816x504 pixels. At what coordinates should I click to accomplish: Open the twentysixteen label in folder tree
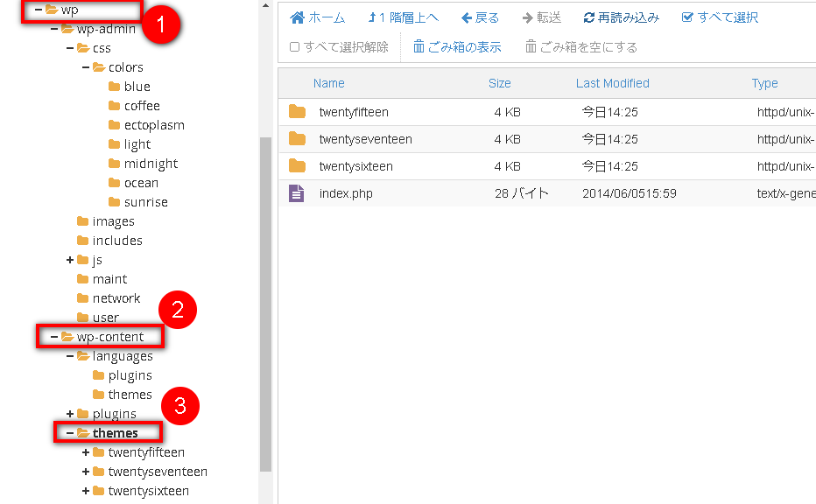click(148, 491)
